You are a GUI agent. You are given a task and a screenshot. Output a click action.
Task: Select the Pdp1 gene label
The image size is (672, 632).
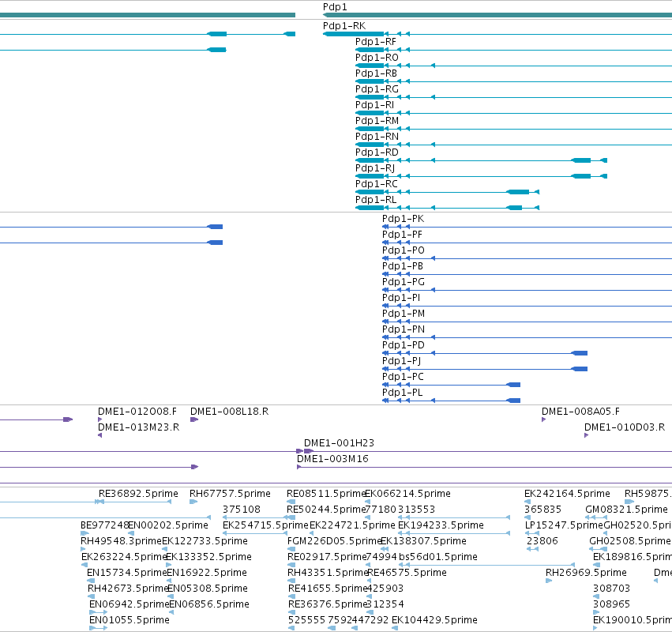tap(335, 7)
